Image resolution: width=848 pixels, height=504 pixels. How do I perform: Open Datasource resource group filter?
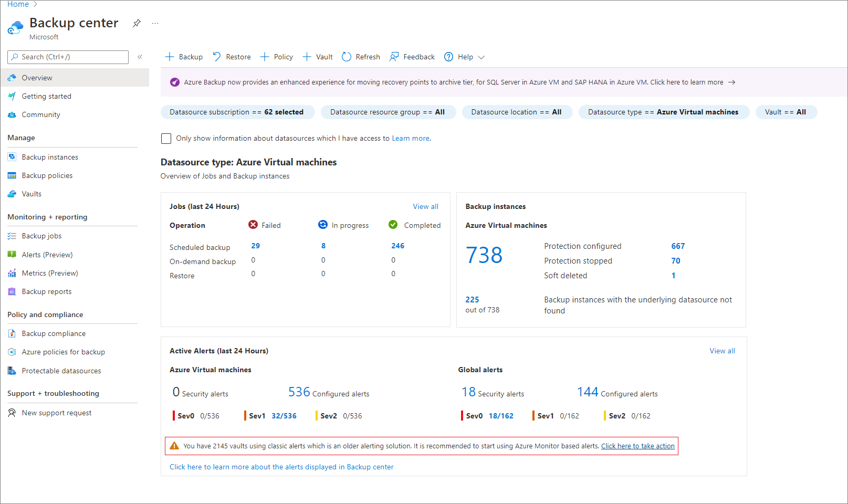pos(388,112)
